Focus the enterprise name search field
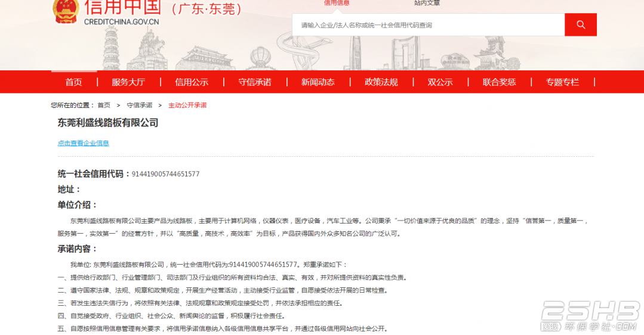The width and height of the screenshot is (644, 335). tap(429, 25)
